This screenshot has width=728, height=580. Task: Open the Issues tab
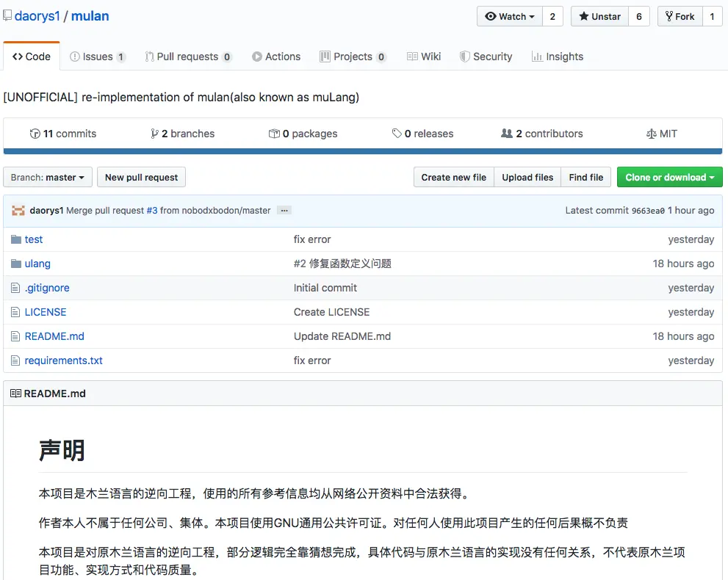point(98,57)
